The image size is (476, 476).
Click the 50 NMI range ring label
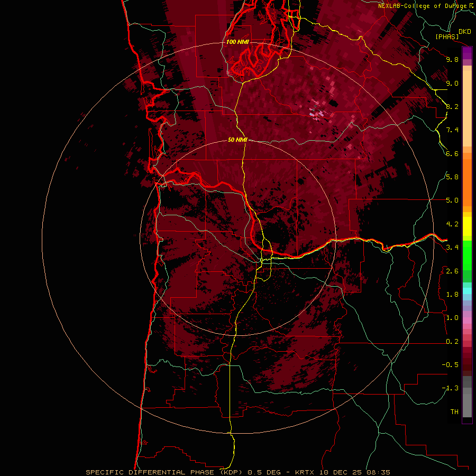pyautogui.click(x=237, y=140)
